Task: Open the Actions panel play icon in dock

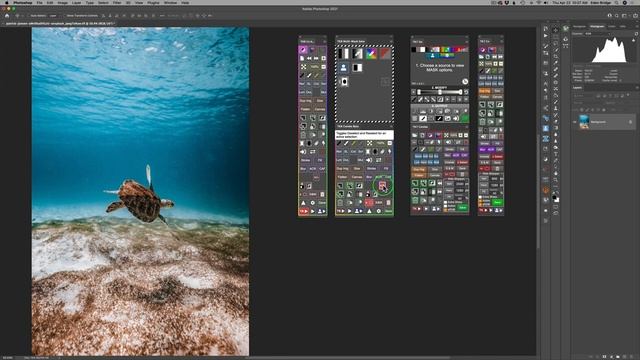Action: point(546,36)
